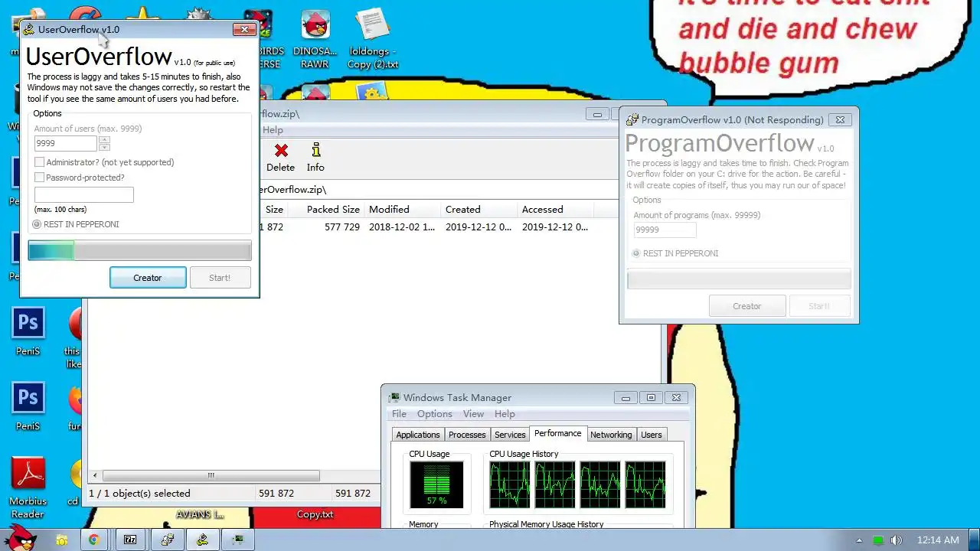This screenshot has height=551, width=980.
Task: Activate Task Manager taskbar button
Action: 237,540
